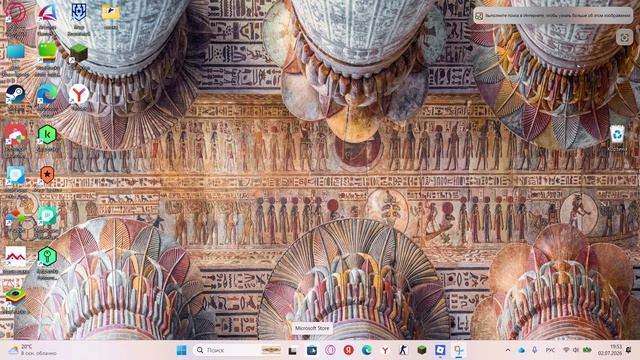Open Task View on the taskbar
This screenshot has height=360, width=640.
(x=292, y=350)
